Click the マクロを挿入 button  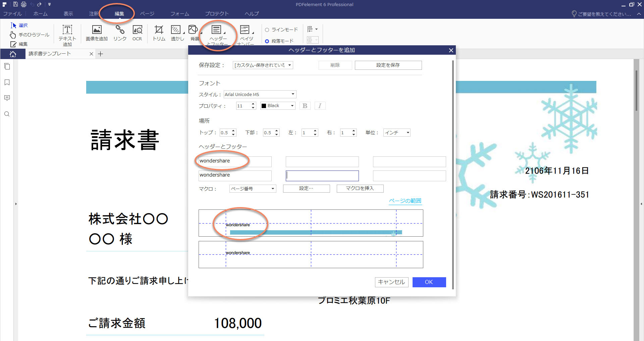tap(360, 188)
